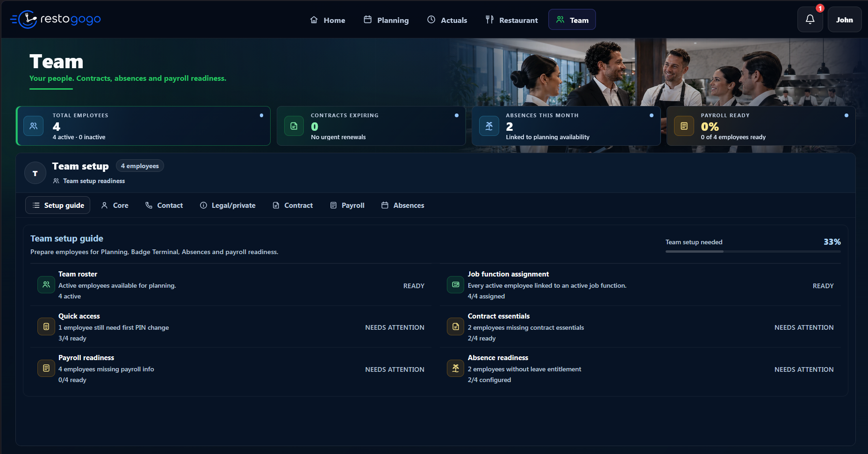Go to the Home nav item
Viewport: 868px width, 454px height.
[328, 20]
